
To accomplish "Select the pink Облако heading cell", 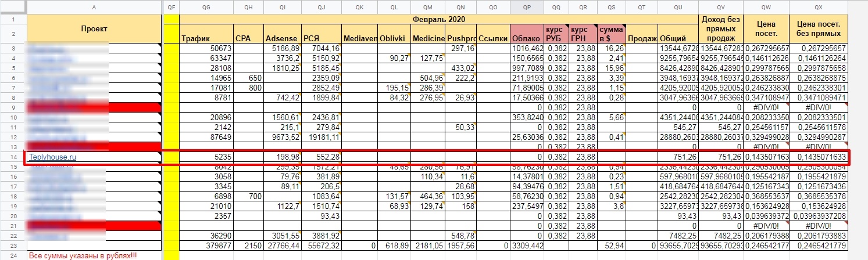I will coord(527,34).
